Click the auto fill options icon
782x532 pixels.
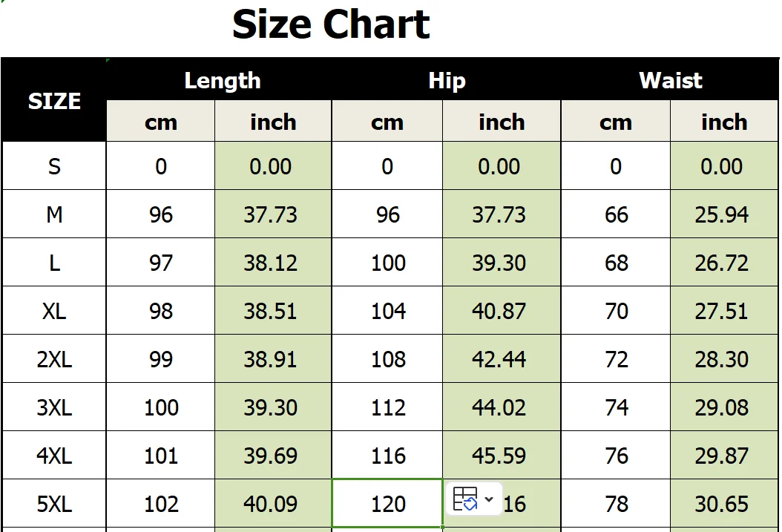click(465, 499)
